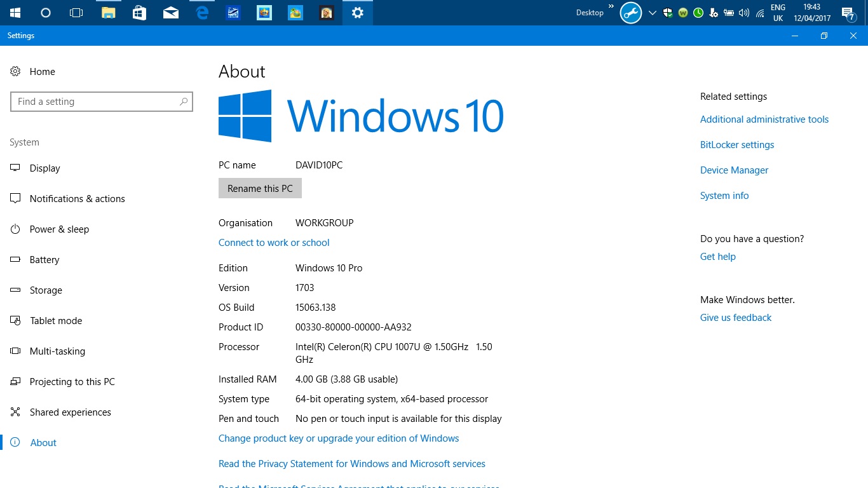
Task: Open the blue ship game taskbar icon
Action: (x=233, y=13)
